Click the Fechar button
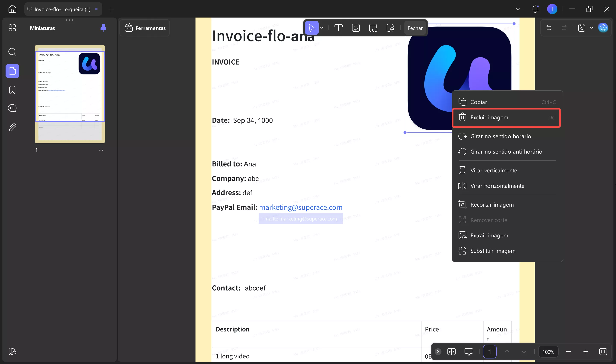Screen dimensions: 616x364 coord(415,28)
